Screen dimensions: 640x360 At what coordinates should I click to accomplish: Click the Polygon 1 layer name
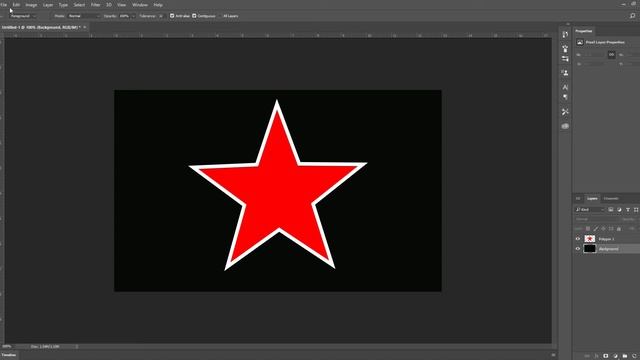tap(607, 239)
